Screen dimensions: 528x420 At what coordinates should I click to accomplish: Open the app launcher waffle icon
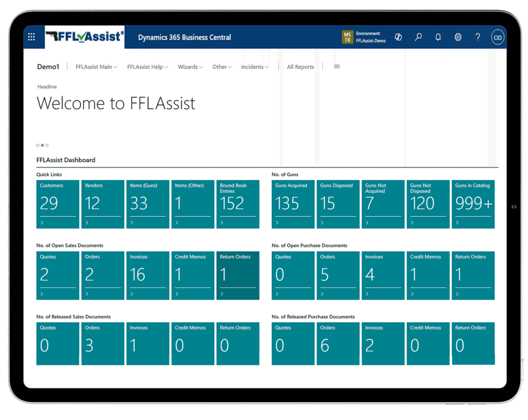(31, 37)
